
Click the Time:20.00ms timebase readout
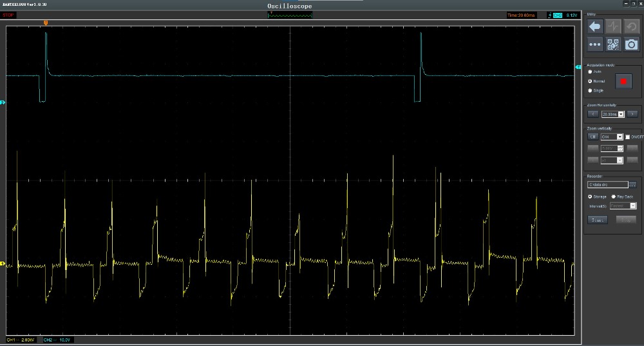pos(521,15)
